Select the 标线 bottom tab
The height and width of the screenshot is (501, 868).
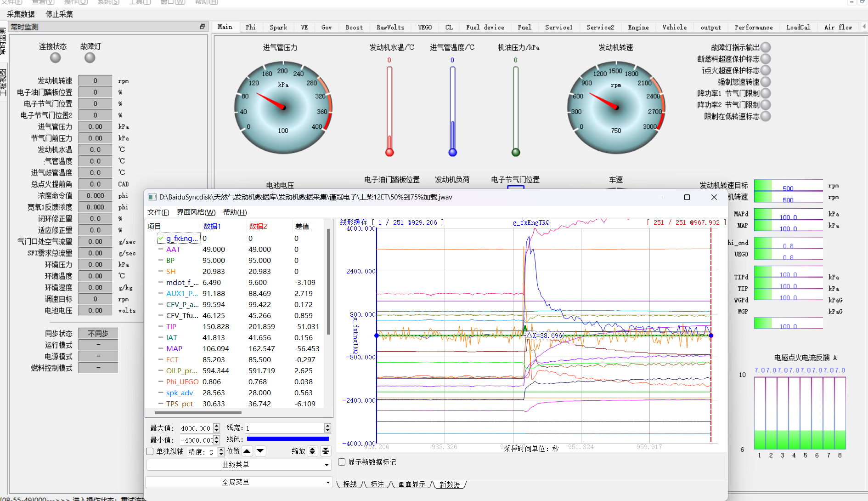[350, 484]
